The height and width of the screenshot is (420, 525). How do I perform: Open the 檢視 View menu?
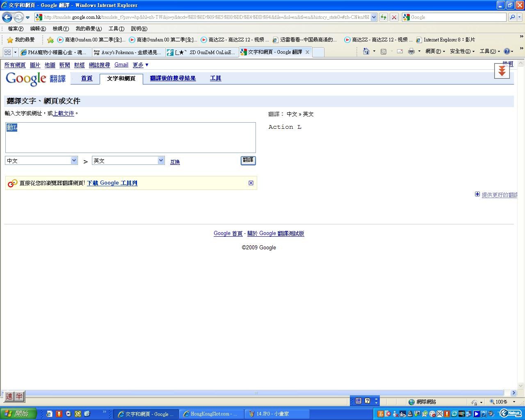[60, 29]
